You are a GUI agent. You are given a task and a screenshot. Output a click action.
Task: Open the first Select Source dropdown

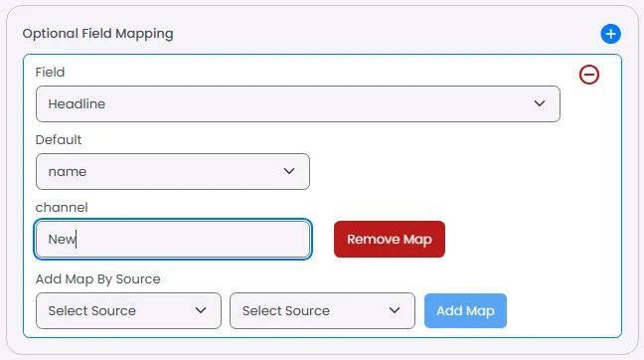click(x=128, y=310)
